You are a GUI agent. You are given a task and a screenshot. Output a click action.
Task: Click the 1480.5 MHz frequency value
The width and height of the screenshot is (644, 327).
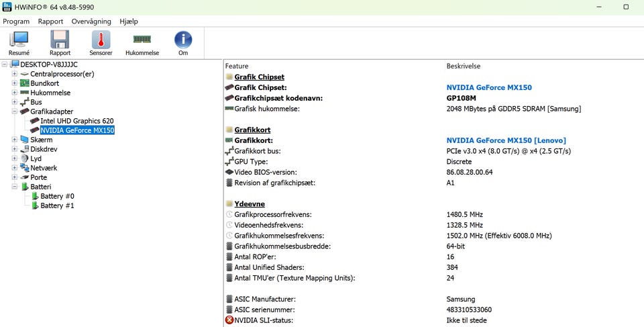[x=464, y=215]
